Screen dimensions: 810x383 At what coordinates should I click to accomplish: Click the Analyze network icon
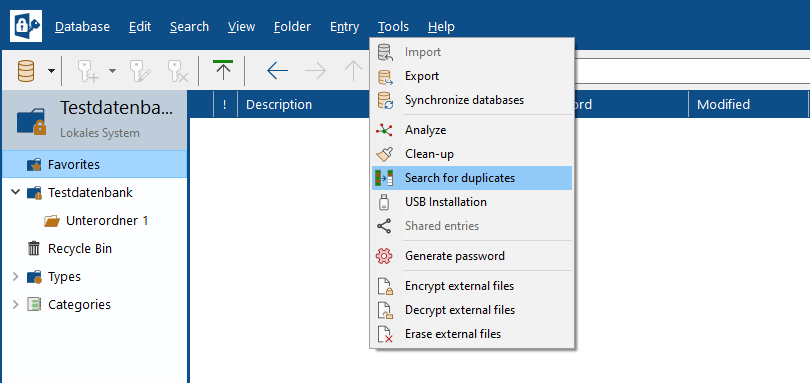click(384, 130)
